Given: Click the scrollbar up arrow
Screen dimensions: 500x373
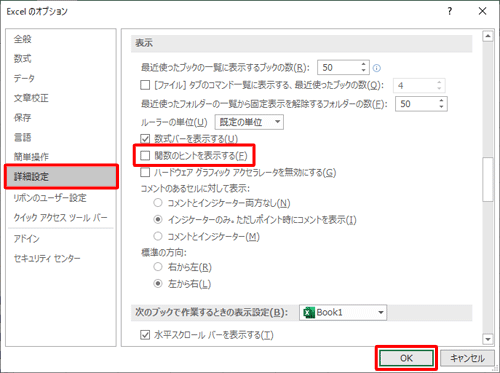Looking at the screenshot, I should [x=488, y=36].
